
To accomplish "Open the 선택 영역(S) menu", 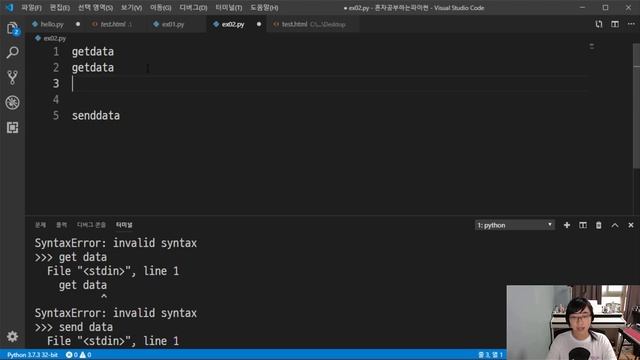I will pos(95,8).
